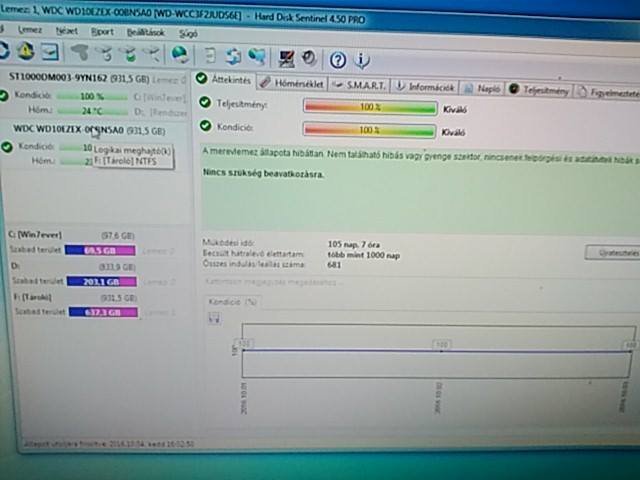Open help with the question mark icon
This screenshot has width=640, height=480.
tap(338, 60)
